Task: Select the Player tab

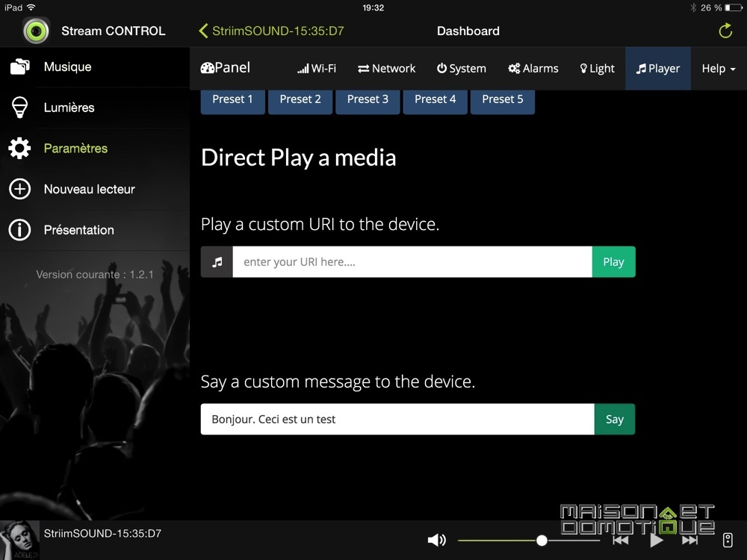Action: pyautogui.click(x=658, y=69)
